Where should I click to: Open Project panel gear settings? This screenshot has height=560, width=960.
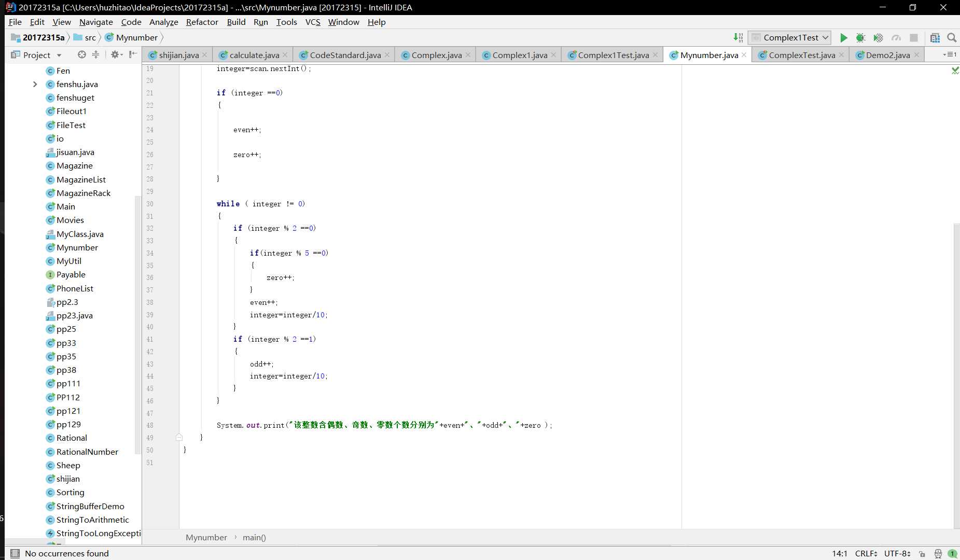coord(116,54)
